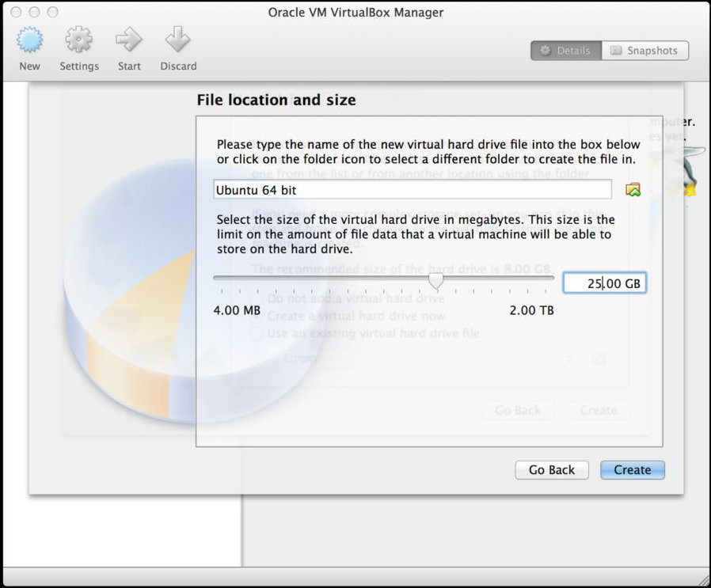Screen dimensions: 711x588
Task: Open the Settings gear toolbar icon
Action: (79, 40)
